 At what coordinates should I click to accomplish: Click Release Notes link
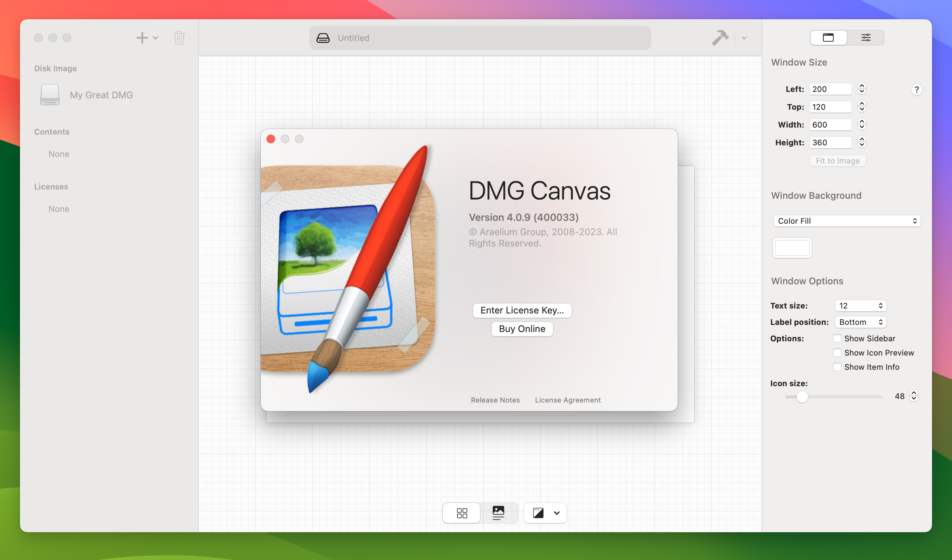point(495,399)
